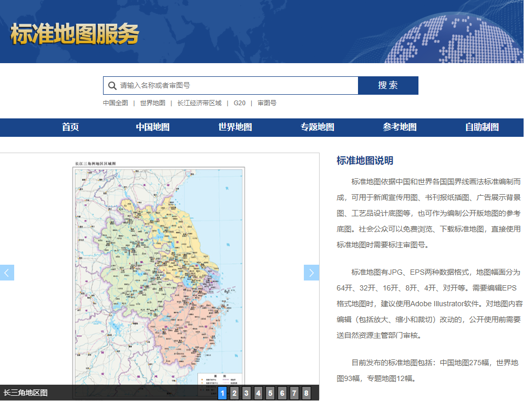Click the magnifying glass search icon
The image size is (532, 401).
[x=112, y=86]
